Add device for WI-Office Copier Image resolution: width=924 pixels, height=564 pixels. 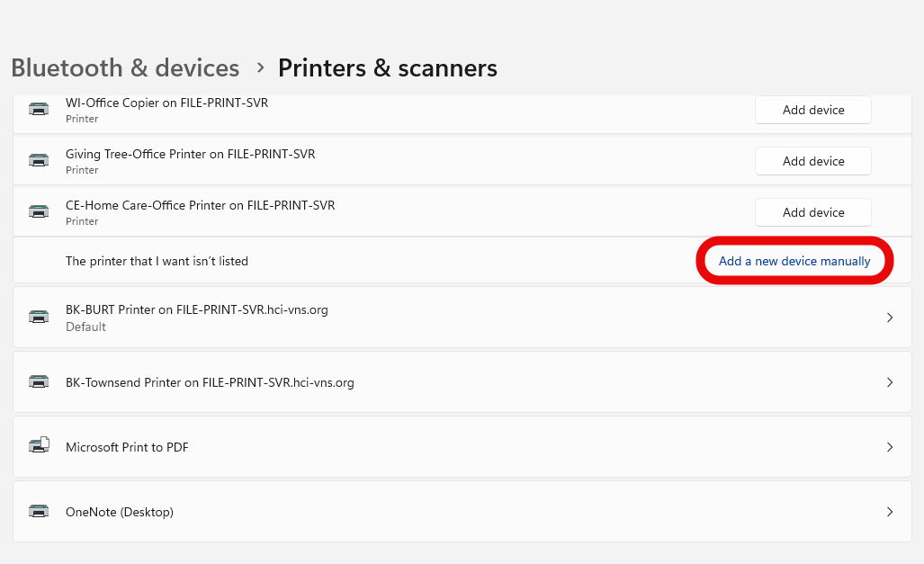[x=813, y=111]
